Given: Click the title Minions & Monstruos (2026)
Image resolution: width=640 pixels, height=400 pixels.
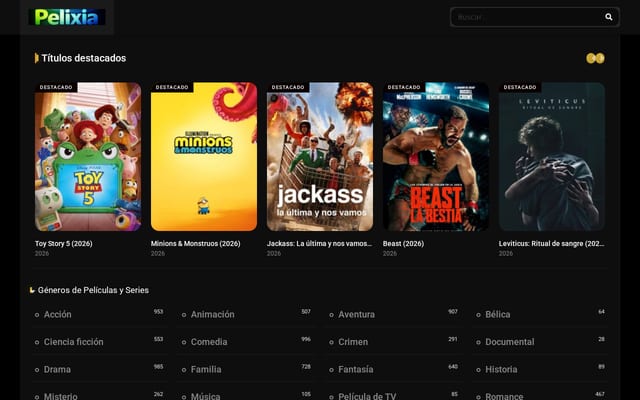Looking at the screenshot, I should (x=196, y=244).
